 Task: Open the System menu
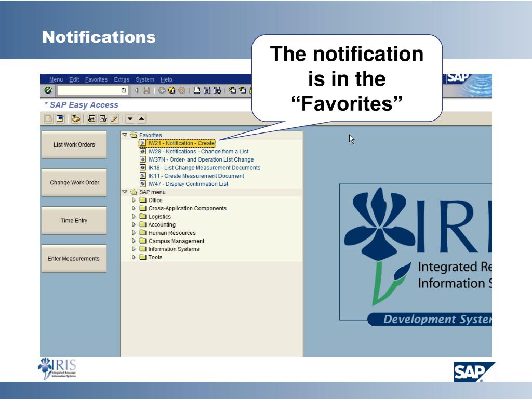145,79
